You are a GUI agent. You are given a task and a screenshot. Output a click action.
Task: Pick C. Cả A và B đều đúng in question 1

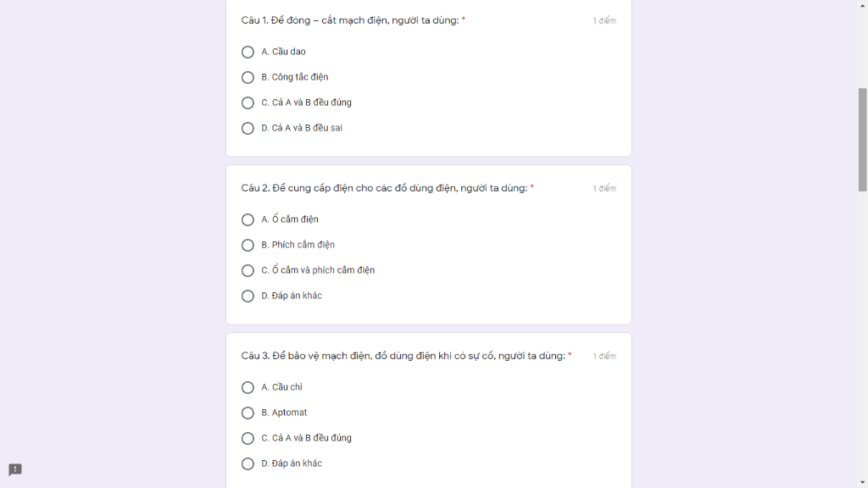[248, 103]
